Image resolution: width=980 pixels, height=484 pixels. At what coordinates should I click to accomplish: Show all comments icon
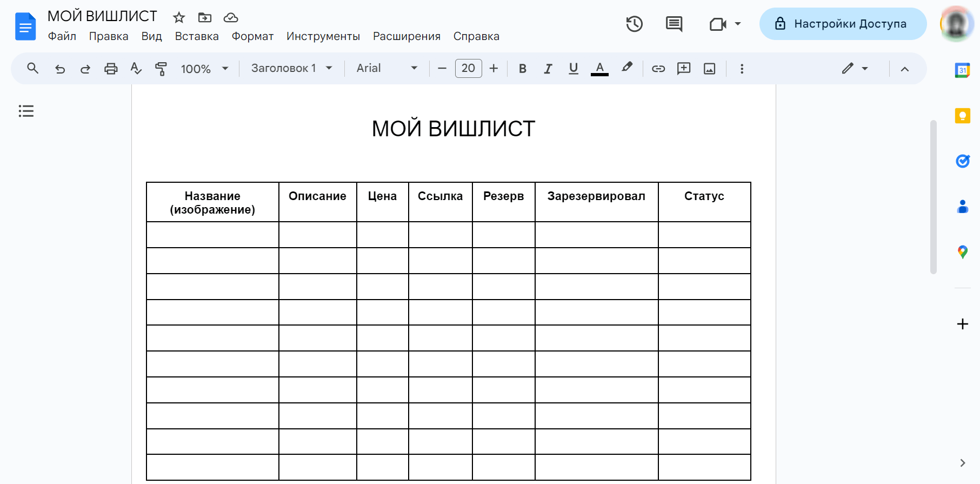tap(674, 24)
